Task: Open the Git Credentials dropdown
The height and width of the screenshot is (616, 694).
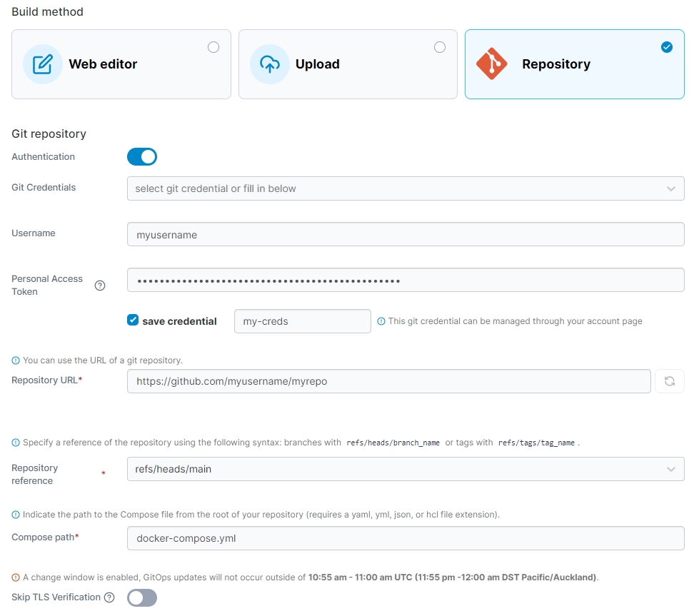Action: tap(405, 188)
